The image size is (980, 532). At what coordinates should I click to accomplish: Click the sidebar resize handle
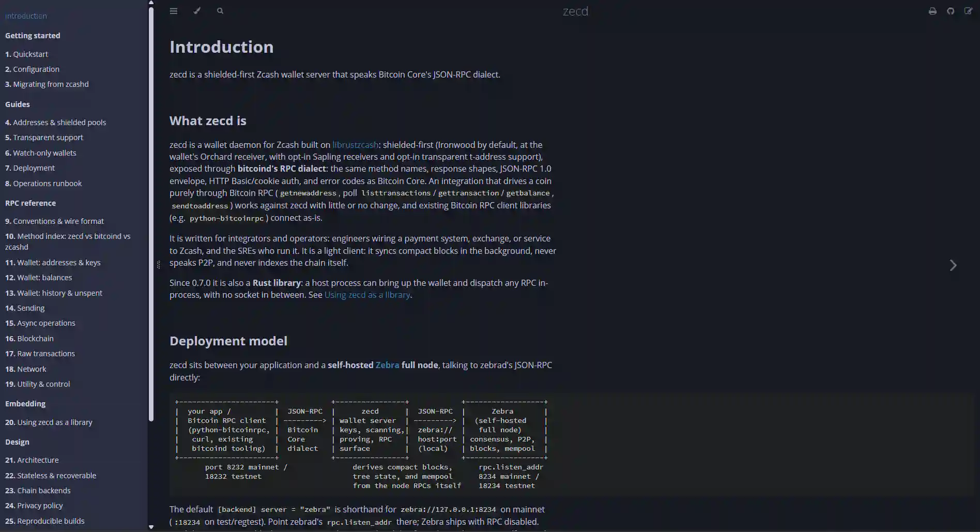[158, 265]
